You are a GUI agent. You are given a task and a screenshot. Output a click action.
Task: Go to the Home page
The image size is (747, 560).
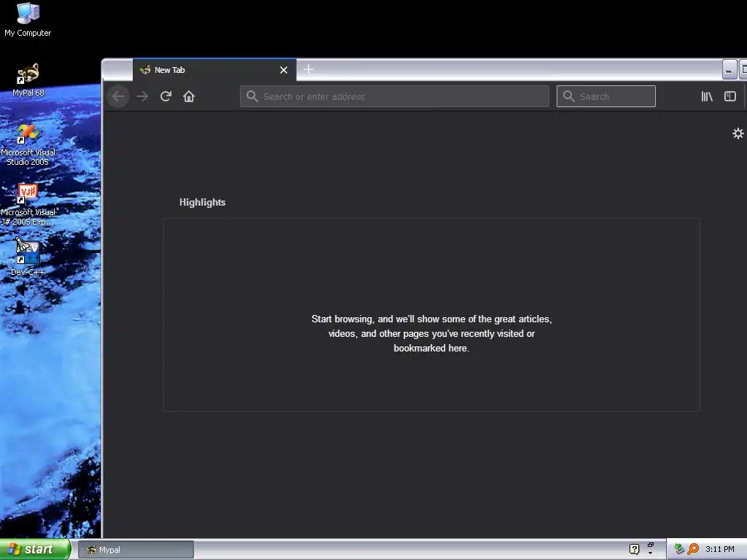tap(189, 97)
